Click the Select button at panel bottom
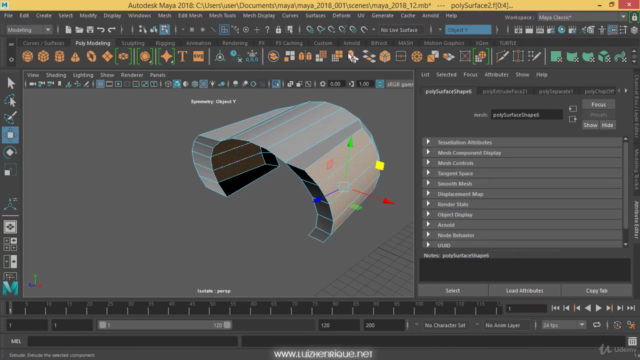The image size is (640, 360). pyautogui.click(x=453, y=291)
